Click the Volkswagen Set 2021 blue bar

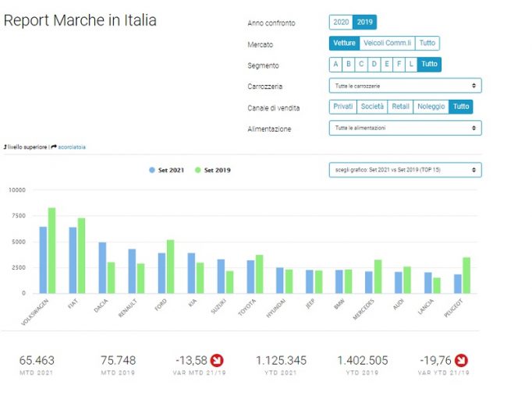click(43, 260)
